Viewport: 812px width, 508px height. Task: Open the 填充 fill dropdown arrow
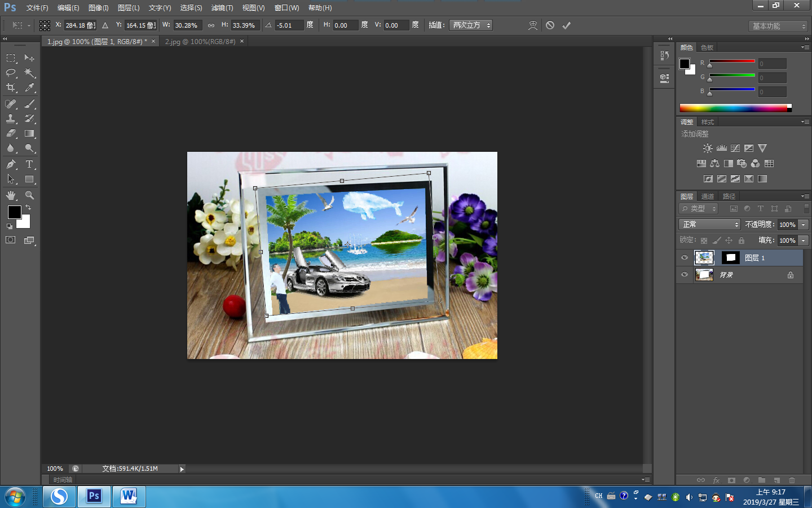[804, 240]
